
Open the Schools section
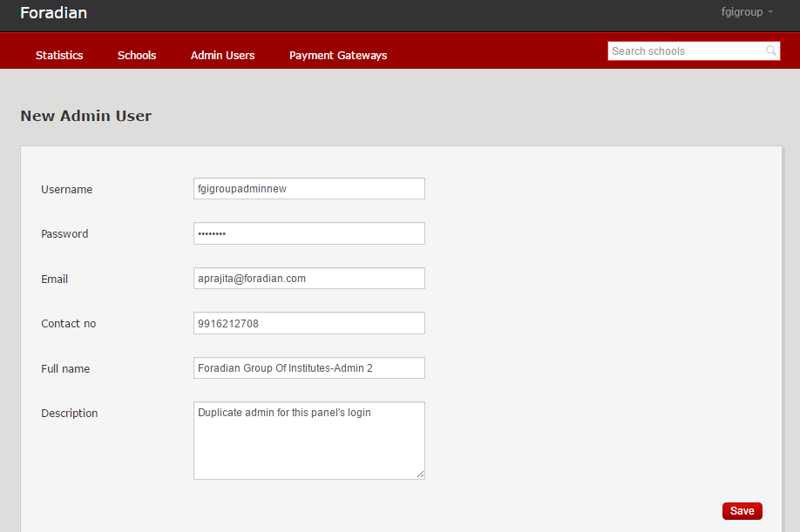(136, 55)
